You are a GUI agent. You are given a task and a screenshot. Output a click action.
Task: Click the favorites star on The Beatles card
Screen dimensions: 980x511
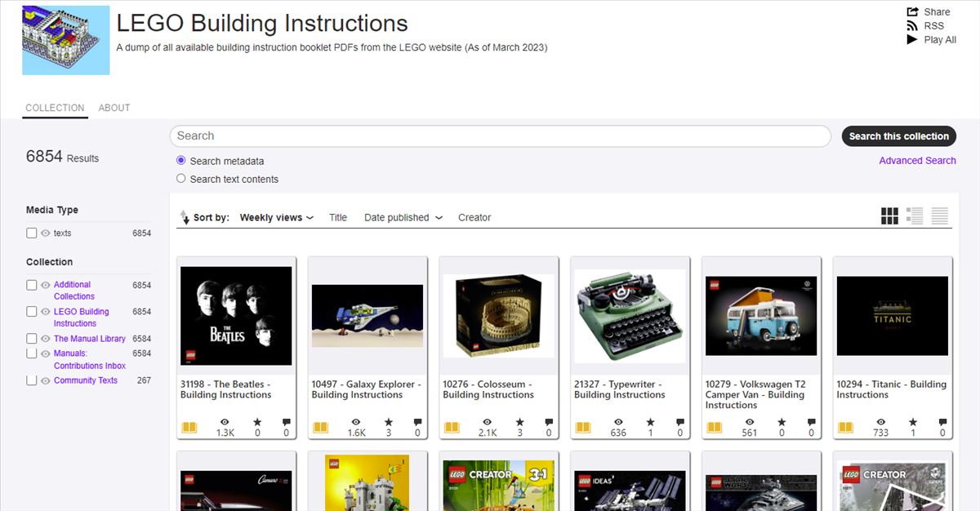[x=257, y=423]
